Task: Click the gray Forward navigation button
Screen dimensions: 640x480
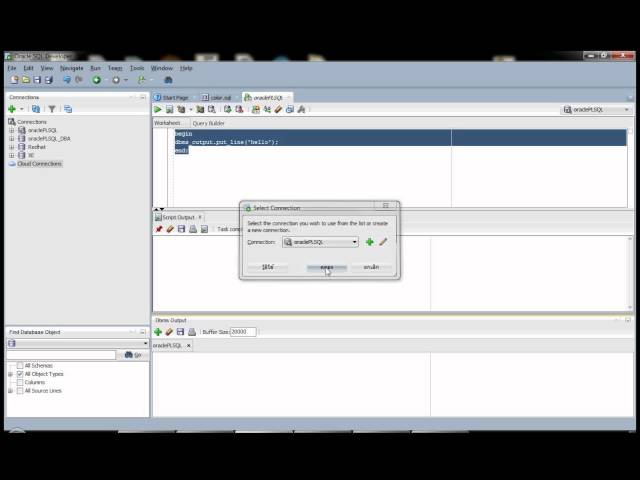Action: [x=116, y=80]
